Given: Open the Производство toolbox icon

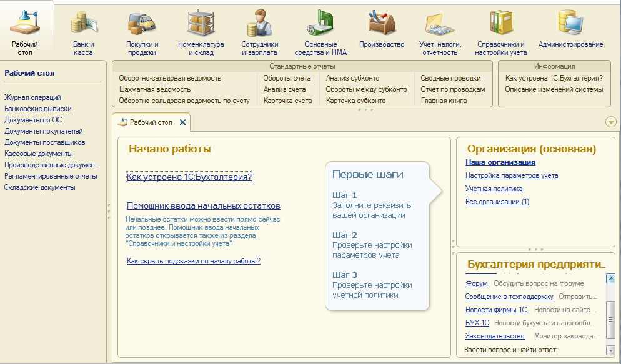Looking at the screenshot, I should click(381, 23).
